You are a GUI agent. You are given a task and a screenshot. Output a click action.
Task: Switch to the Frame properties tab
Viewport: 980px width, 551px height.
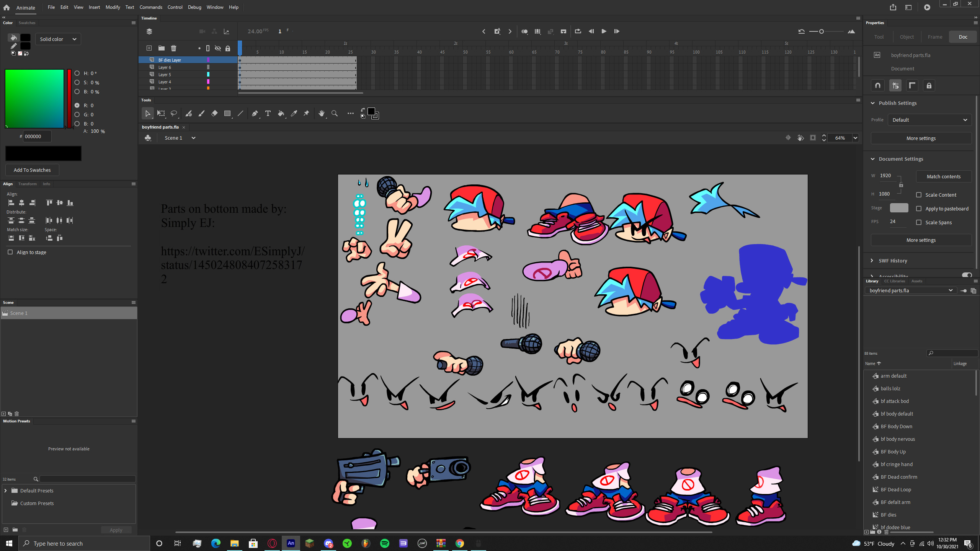(935, 37)
